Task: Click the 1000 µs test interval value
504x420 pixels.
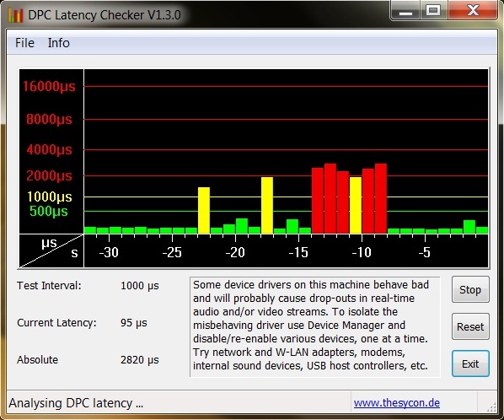Action: click(x=140, y=286)
